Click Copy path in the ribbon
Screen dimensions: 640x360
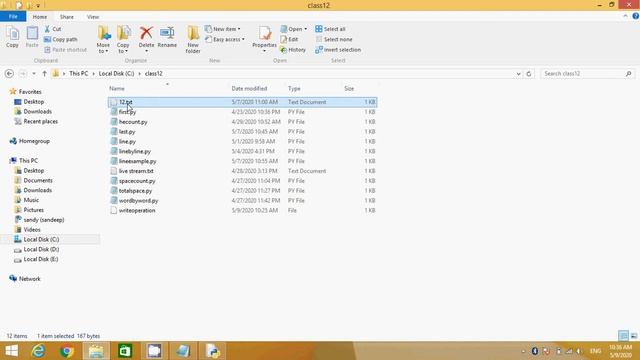point(60,39)
